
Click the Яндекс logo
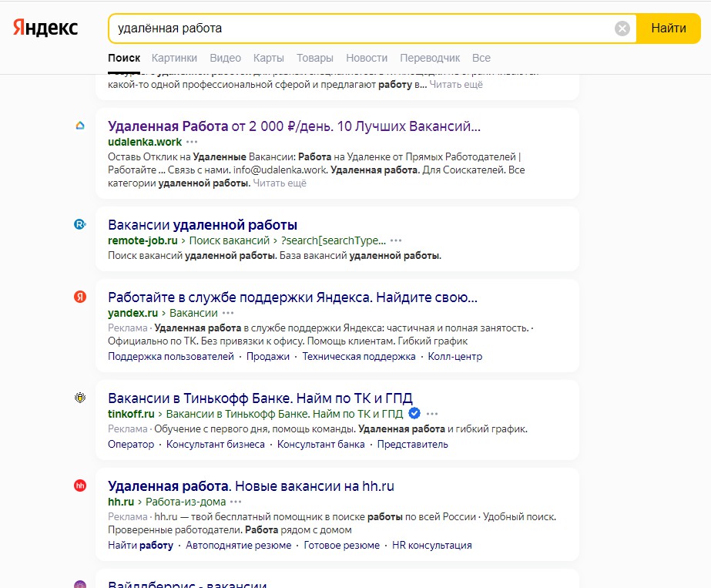point(45,29)
